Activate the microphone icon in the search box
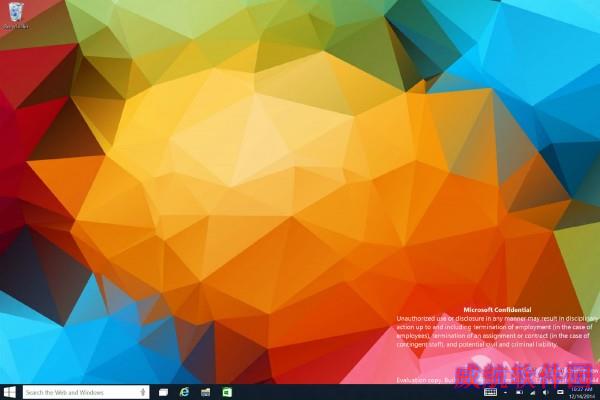The height and width of the screenshot is (400, 600). click(x=143, y=392)
